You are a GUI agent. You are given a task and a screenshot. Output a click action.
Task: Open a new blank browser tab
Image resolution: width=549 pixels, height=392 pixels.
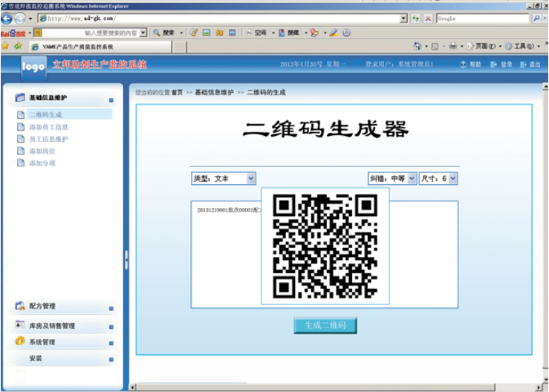180,47
